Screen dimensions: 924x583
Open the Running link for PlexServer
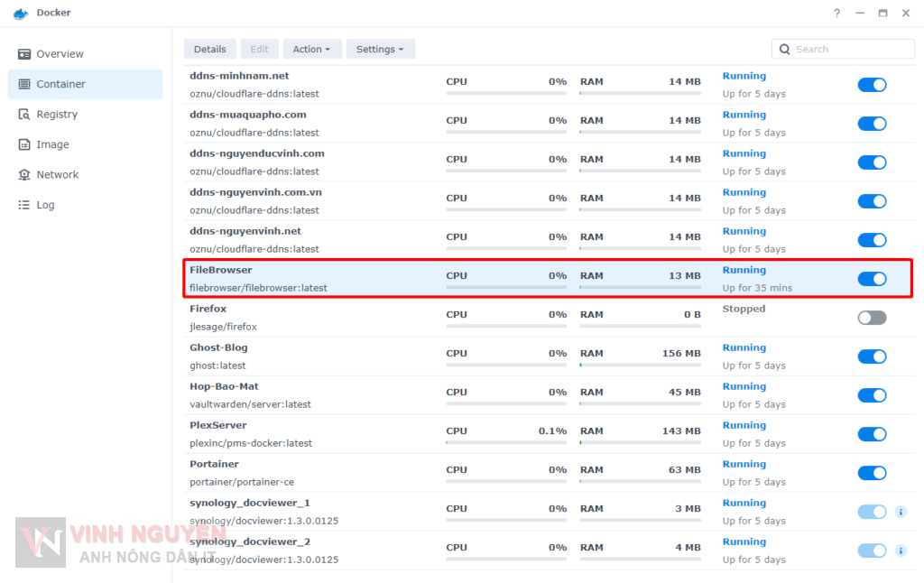pos(744,425)
